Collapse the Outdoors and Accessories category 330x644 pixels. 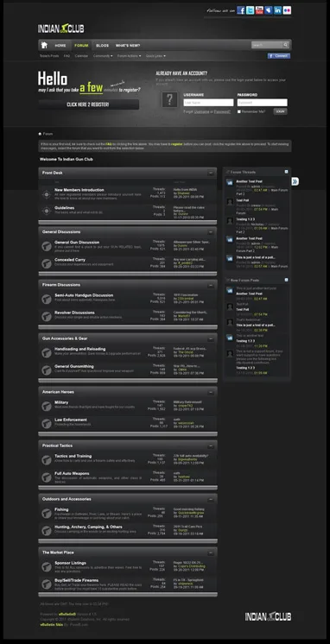click(x=211, y=500)
